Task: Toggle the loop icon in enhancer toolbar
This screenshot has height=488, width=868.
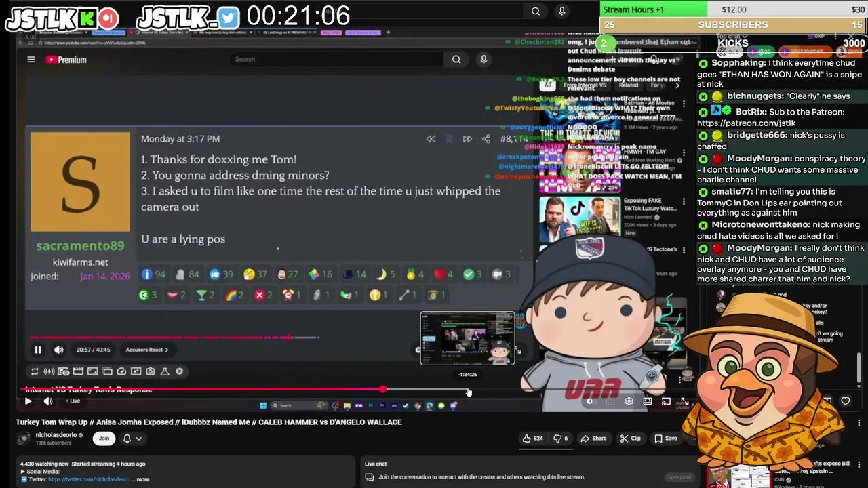Action: (x=35, y=371)
